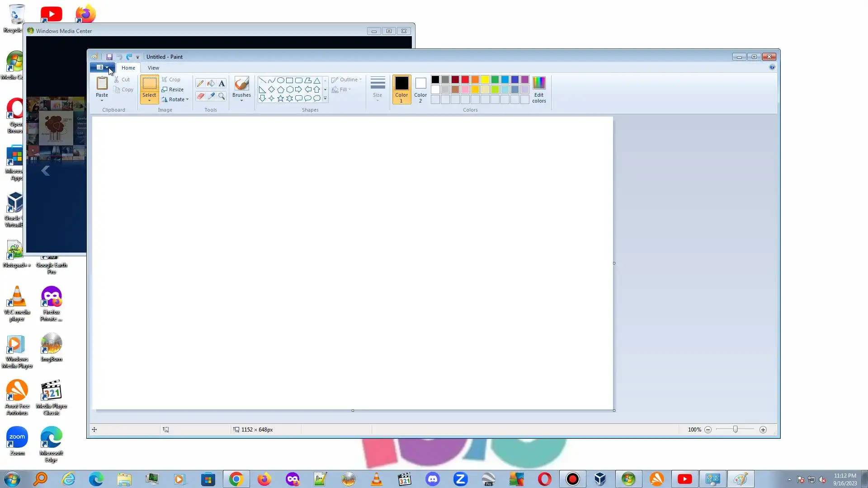
Task: Click the zoom in plus button
Action: click(x=763, y=430)
